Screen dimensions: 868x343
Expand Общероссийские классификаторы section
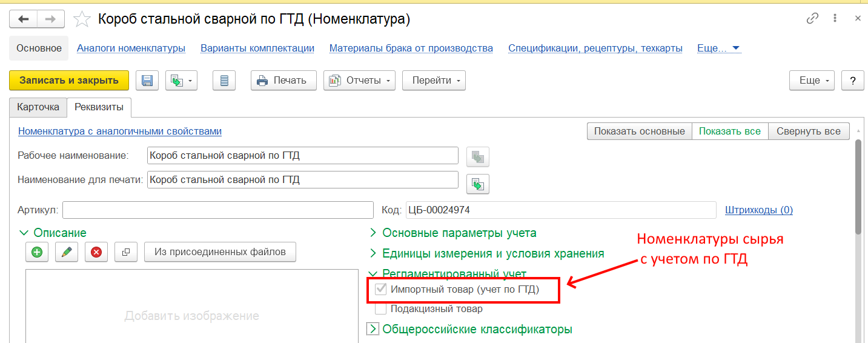click(x=477, y=330)
